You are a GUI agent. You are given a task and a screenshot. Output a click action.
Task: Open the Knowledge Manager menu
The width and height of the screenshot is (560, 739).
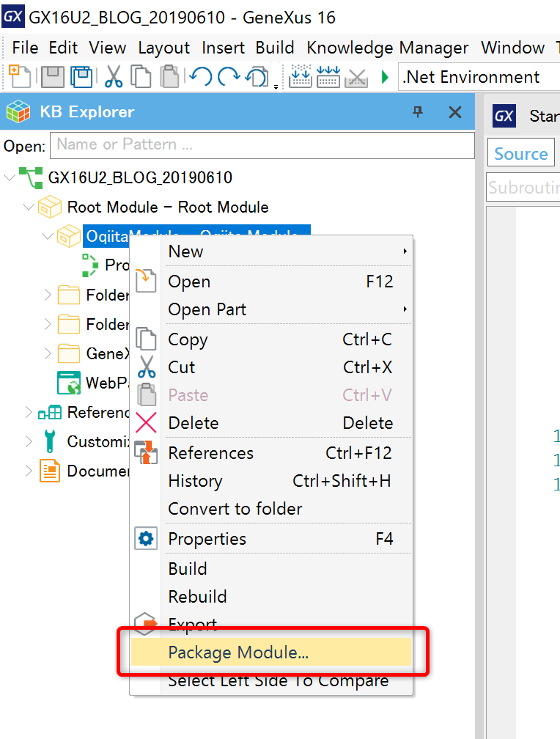click(388, 48)
